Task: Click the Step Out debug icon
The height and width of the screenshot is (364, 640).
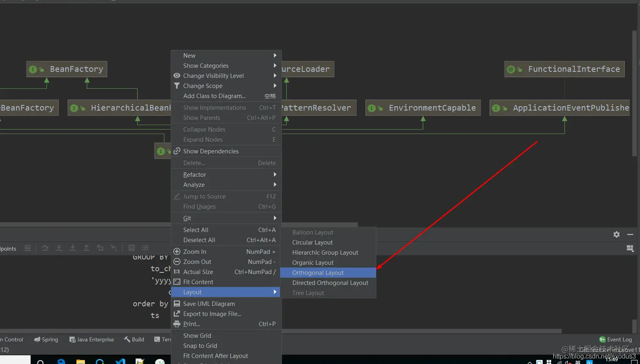Action: 86,248
